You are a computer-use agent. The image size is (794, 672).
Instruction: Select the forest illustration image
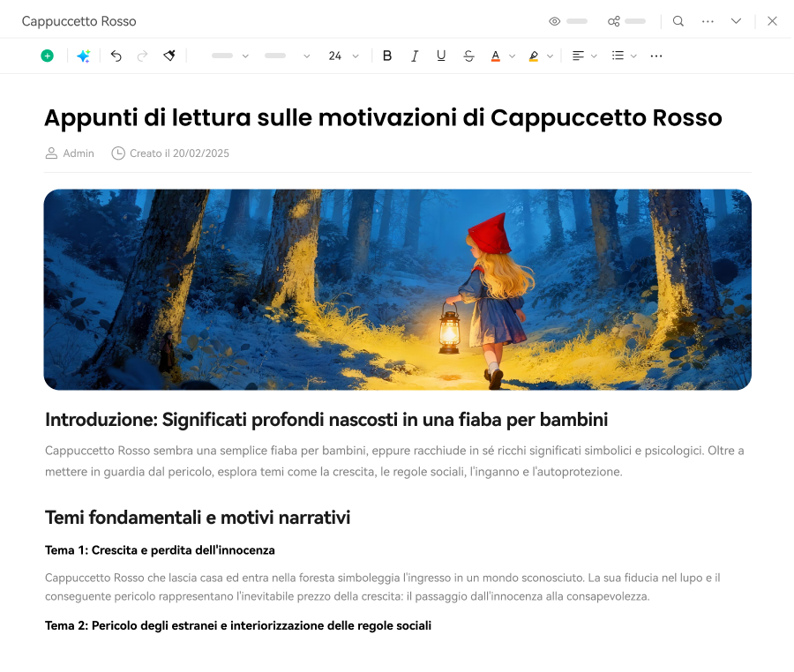(397, 289)
